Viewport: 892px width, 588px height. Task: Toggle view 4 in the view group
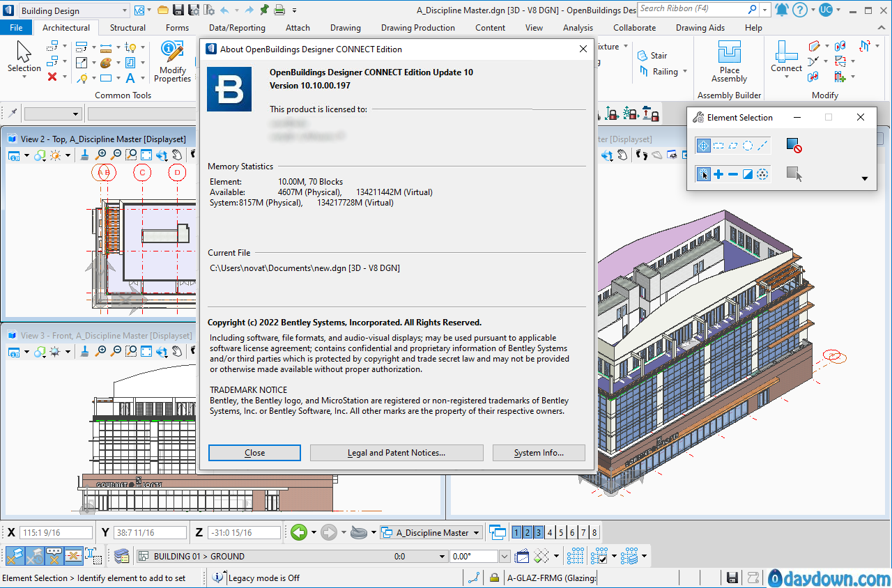(x=550, y=533)
